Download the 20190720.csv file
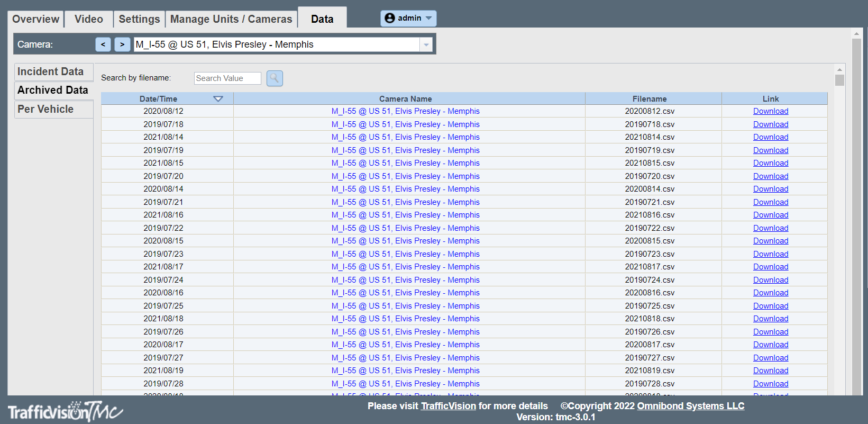This screenshot has width=868, height=424. click(771, 176)
